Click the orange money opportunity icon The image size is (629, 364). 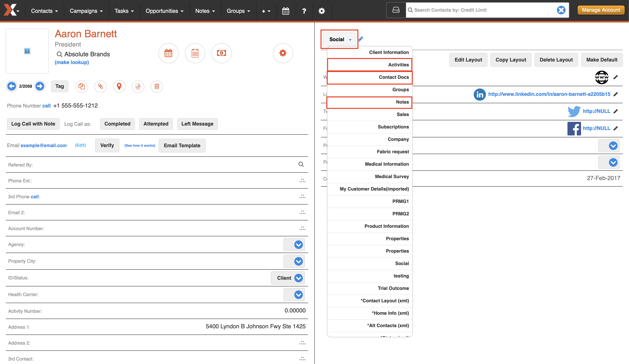point(221,53)
